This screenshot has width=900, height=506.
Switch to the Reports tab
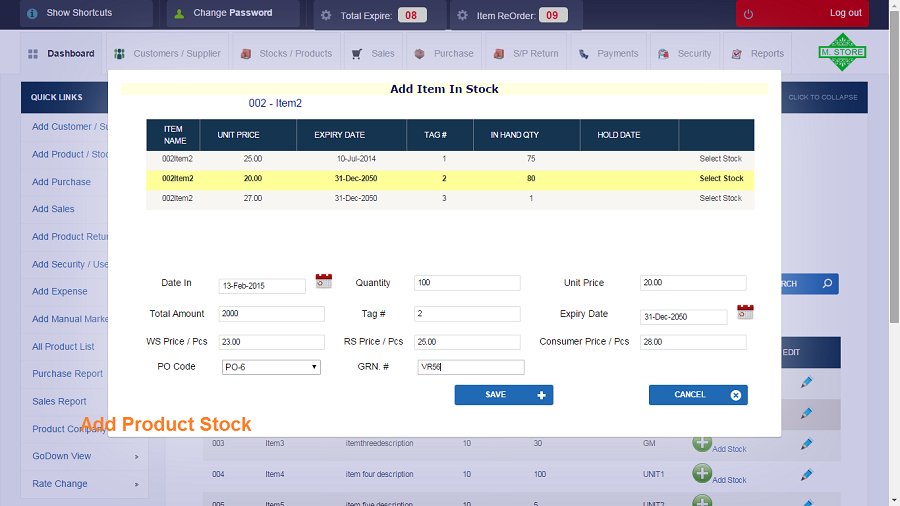point(758,53)
